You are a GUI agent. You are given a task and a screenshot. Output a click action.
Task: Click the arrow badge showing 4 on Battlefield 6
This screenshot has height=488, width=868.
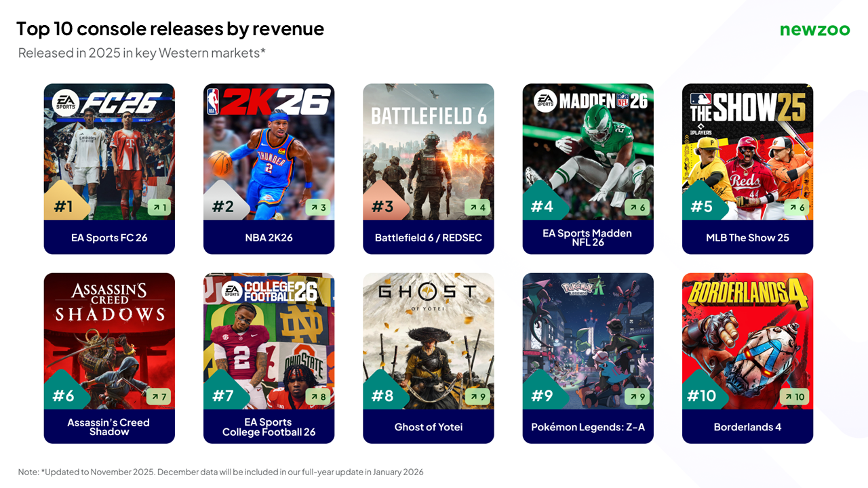pos(477,207)
